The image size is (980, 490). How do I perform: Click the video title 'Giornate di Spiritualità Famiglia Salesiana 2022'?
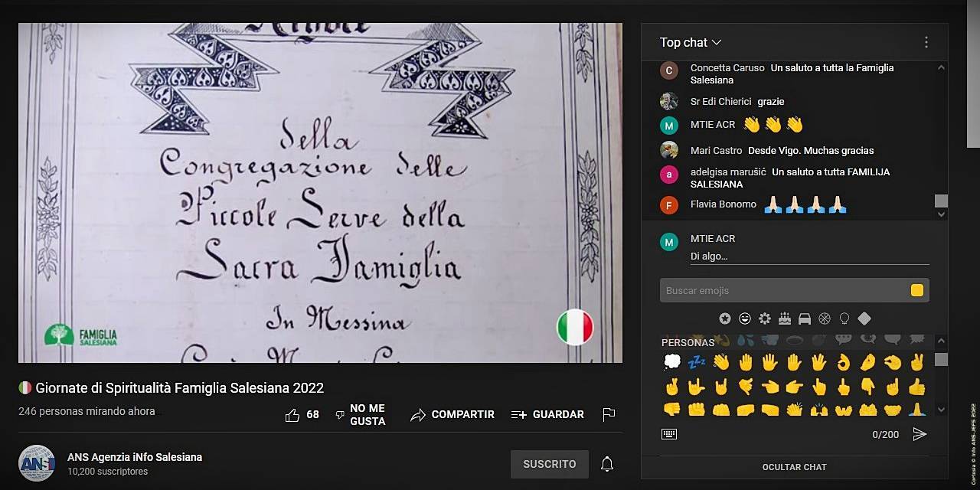pos(179,388)
